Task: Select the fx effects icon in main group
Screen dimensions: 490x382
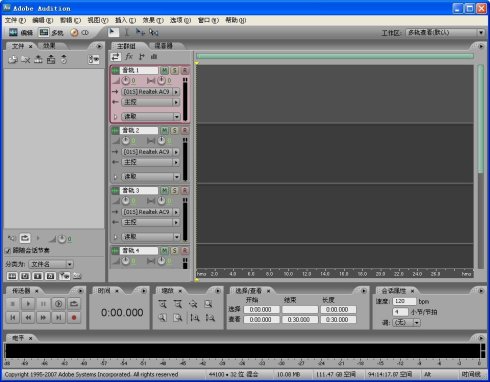Action: [x=129, y=56]
